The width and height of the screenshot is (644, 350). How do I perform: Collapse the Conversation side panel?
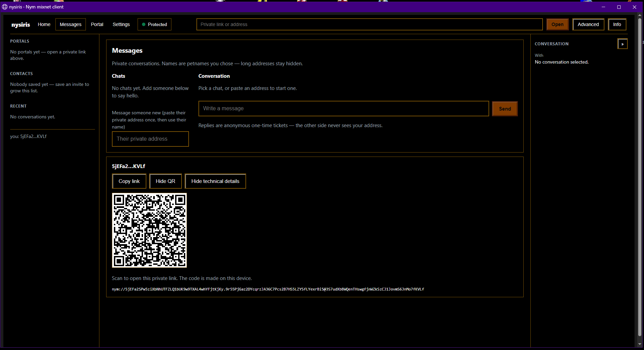tap(622, 44)
